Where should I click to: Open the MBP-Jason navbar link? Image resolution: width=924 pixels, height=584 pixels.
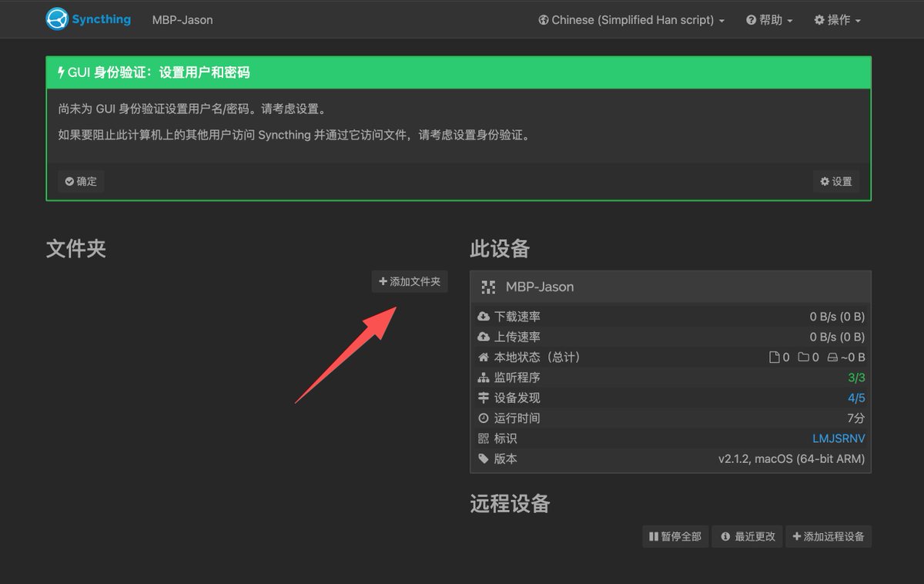click(x=182, y=20)
